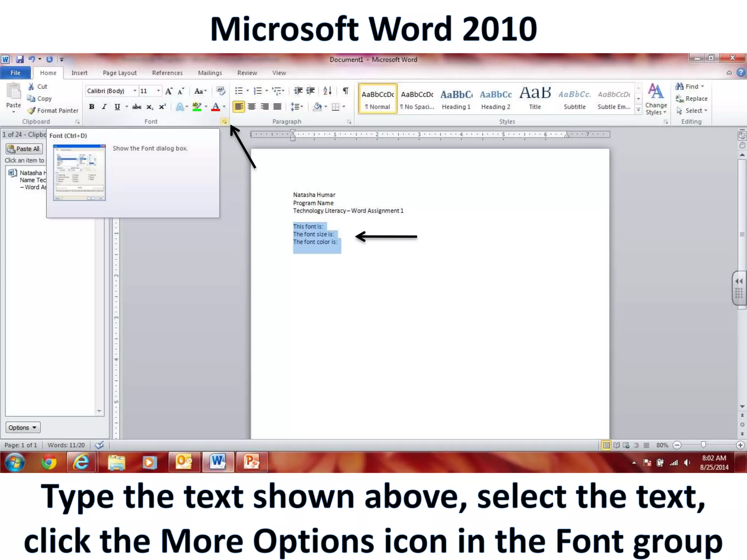
Task: Toggle Underline formatting
Action: click(x=117, y=107)
